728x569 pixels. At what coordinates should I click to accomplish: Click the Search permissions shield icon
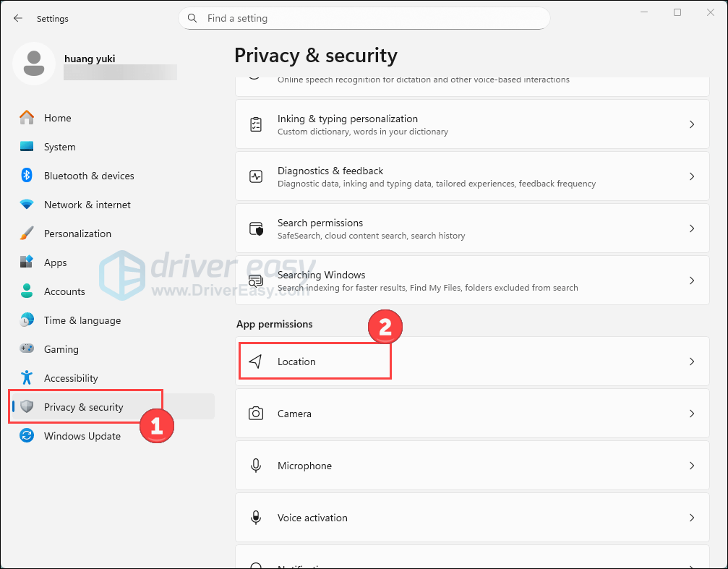pyautogui.click(x=255, y=228)
